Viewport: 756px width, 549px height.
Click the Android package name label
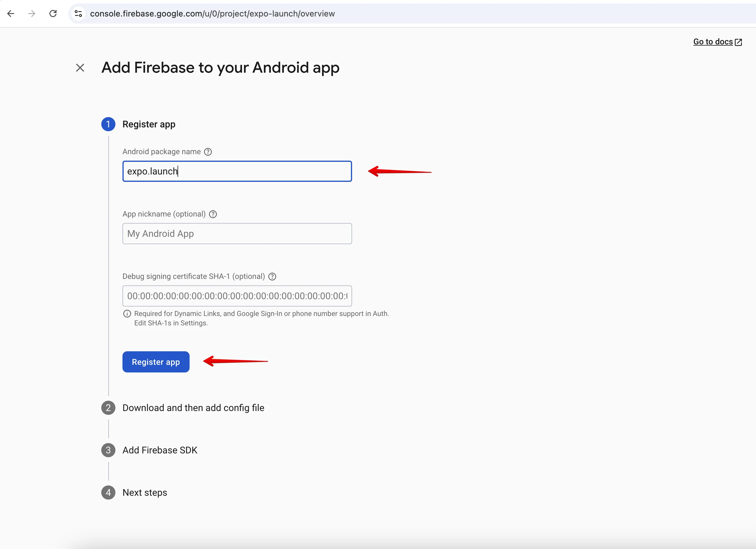click(x=162, y=152)
